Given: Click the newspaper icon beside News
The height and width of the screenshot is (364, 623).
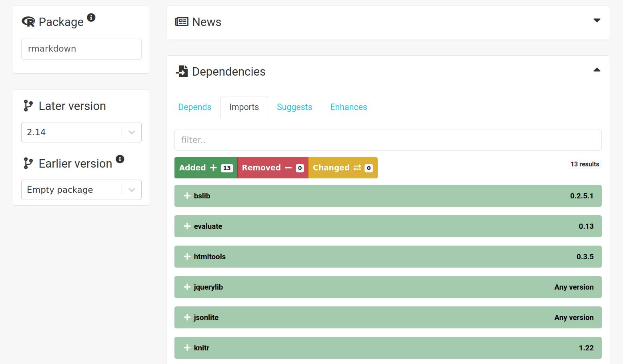Looking at the screenshot, I should [x=182, y=22].
